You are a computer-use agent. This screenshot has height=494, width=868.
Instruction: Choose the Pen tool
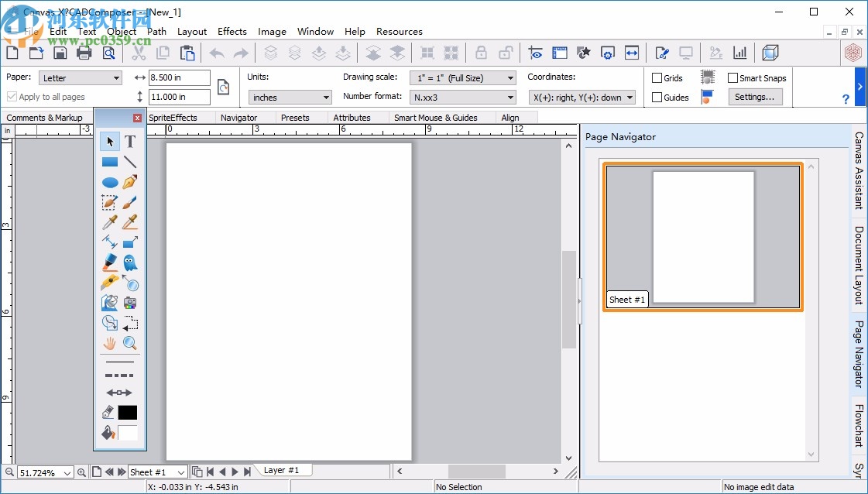tap(130, 182)
